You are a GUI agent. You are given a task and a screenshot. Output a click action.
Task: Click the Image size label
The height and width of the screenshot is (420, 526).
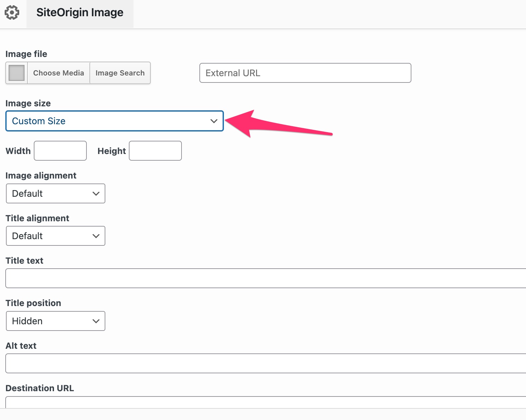click(x=28, y=103)
